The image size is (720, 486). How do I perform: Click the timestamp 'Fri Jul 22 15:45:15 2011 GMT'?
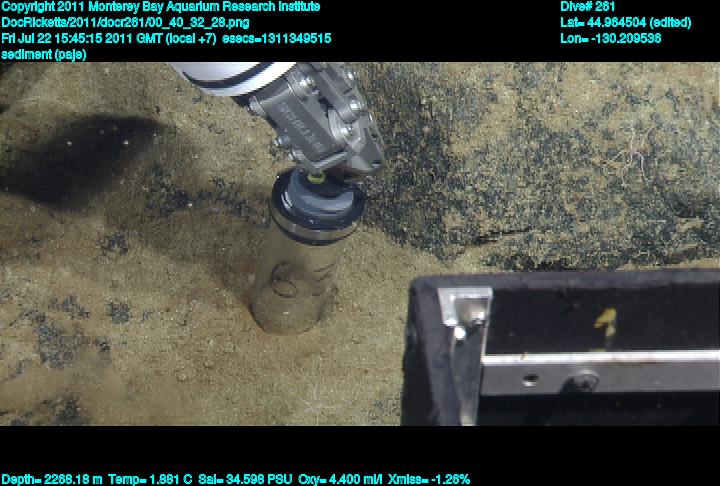tap(81, 38)
